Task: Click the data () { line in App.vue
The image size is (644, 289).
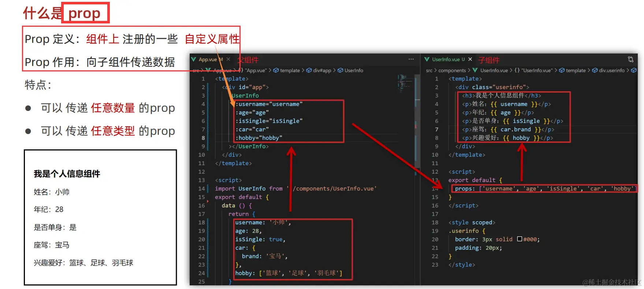Action: click(237, 205)
